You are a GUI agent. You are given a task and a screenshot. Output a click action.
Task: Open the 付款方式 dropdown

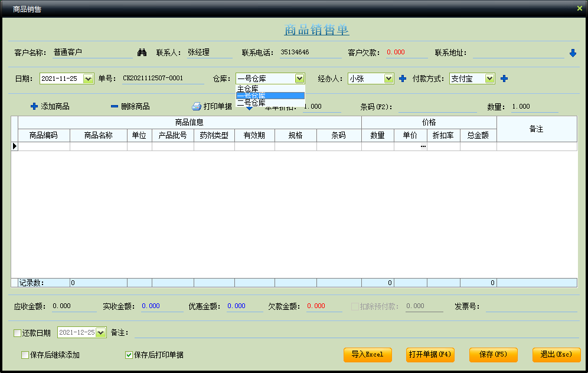(489, 78)
